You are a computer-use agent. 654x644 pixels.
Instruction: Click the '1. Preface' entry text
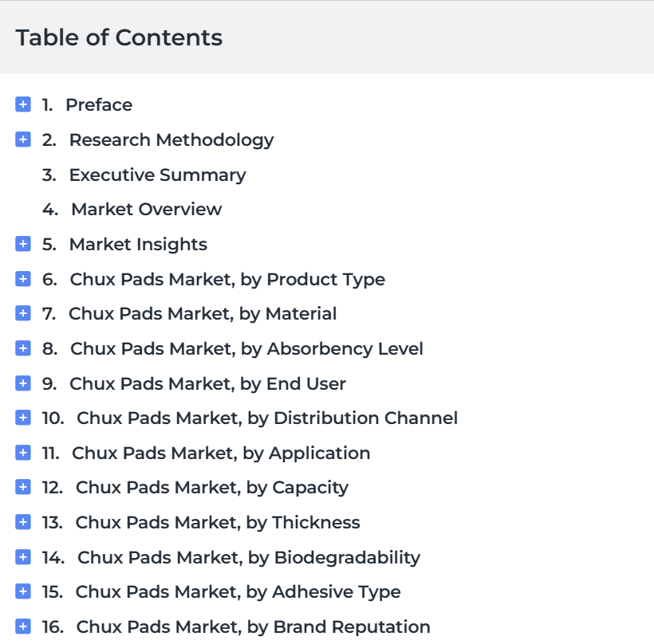pyautogui.click(x=87, y=104)
